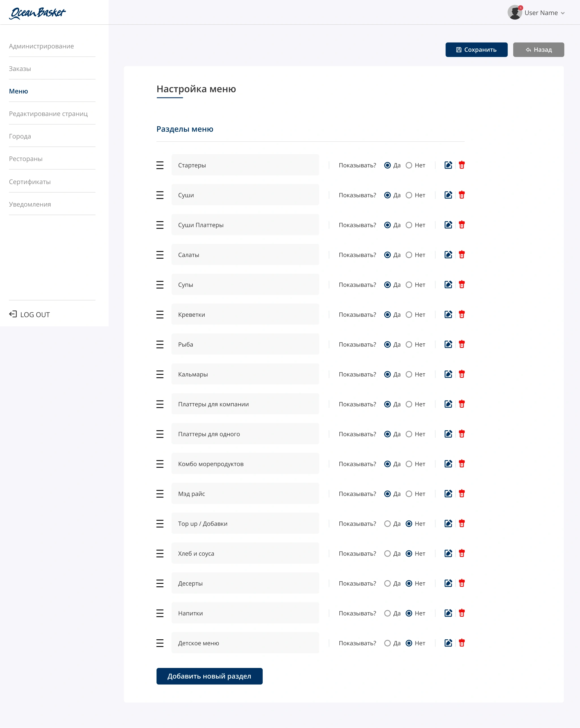Screen dimensions: 580x728
Task: Delete the Суши section with trash icon
Action: 462,195
